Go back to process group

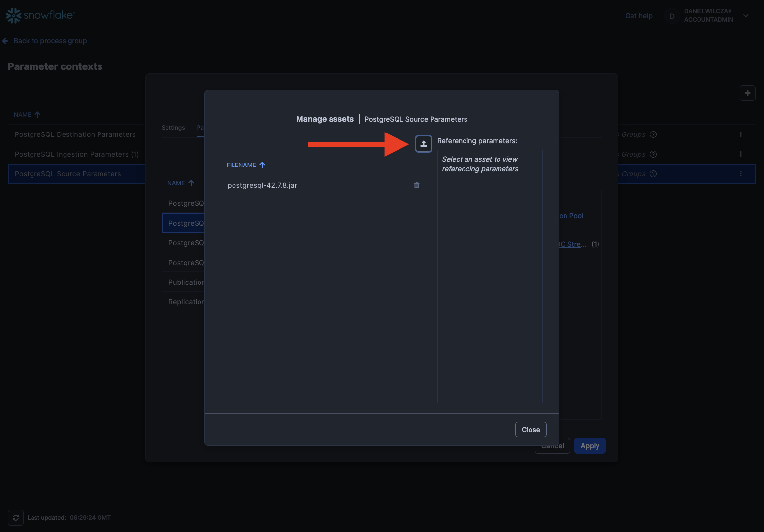[x=50, y=41]
